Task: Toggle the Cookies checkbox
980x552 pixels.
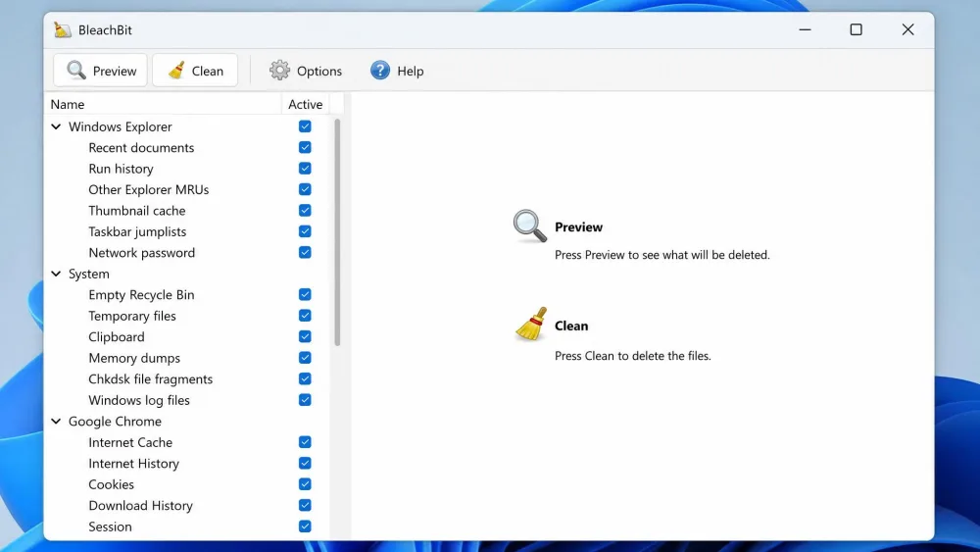Action: coord(305,484)
